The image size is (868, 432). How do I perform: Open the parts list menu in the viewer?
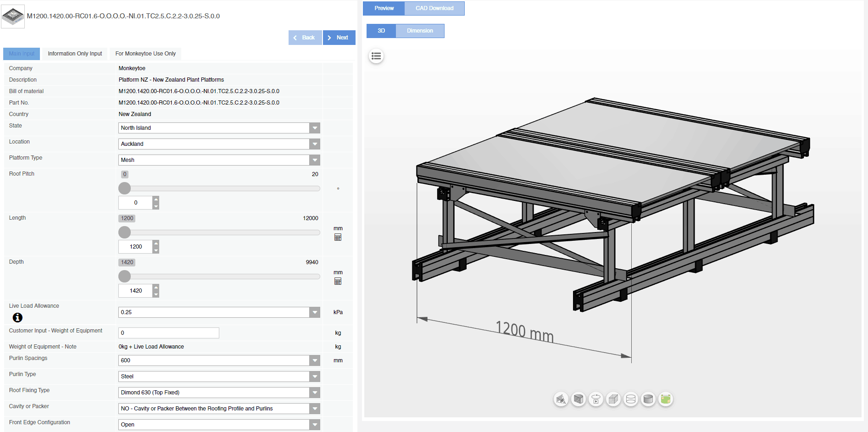point(376,56)
